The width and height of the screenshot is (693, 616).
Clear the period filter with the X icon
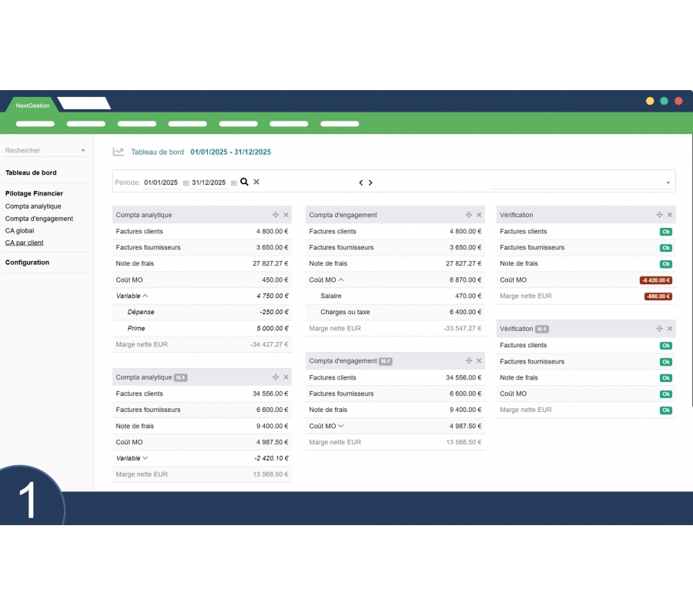256,182
